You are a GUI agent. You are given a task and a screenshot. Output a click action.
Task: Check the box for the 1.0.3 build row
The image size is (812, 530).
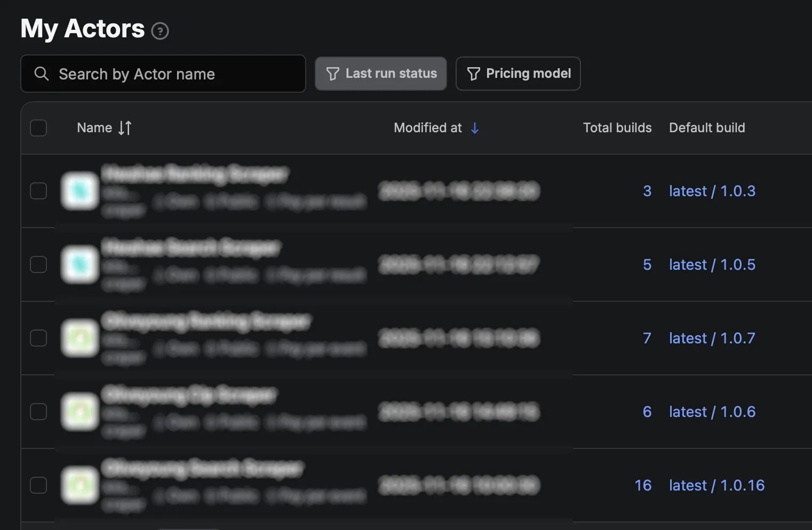[38, 191]
